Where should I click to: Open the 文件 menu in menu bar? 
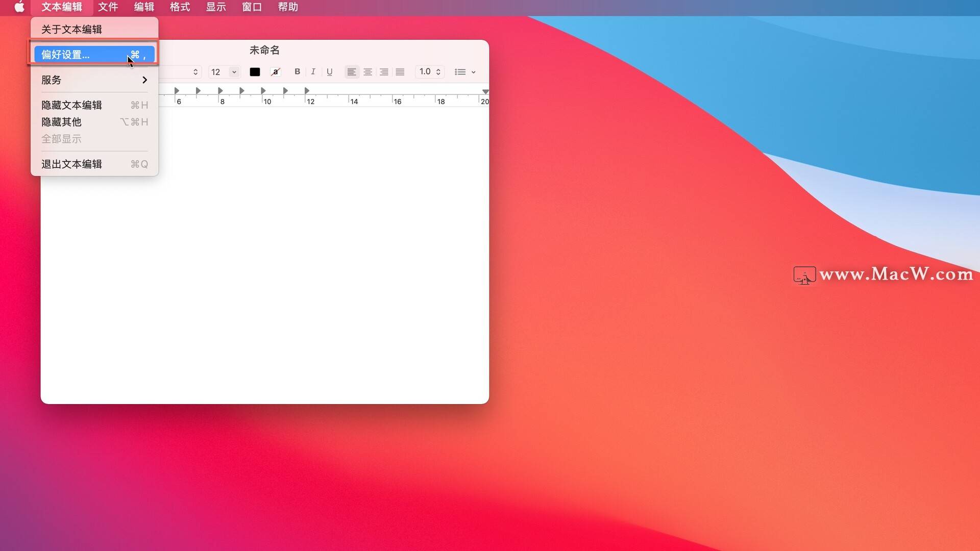108,7
